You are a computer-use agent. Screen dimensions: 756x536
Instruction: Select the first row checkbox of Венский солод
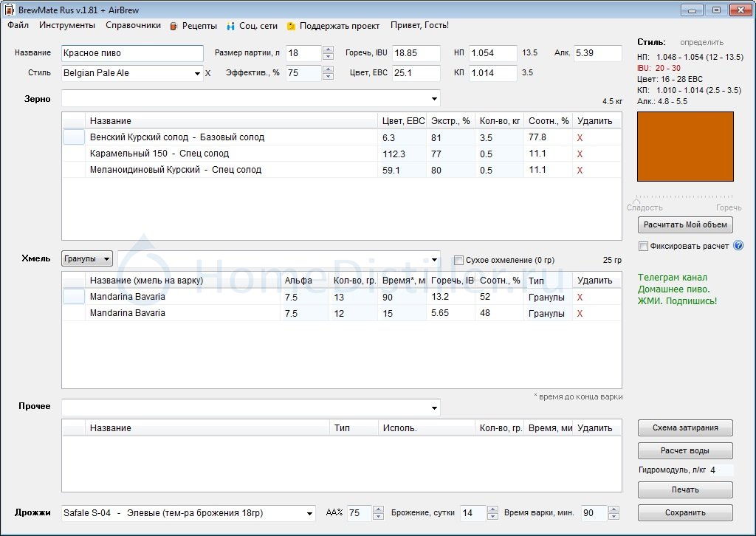coord(74,137)
